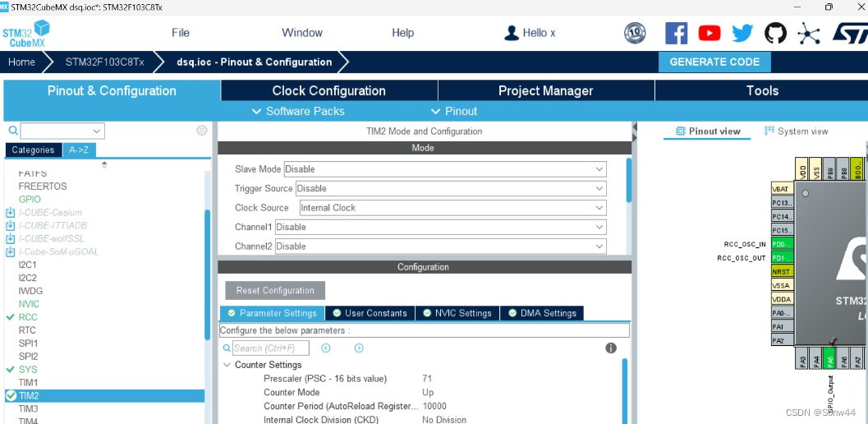The width and height of the screenshot is (868, 424).
Task: Click the parameter info icon
Action: pyautogui.click(x=611, y=348)
